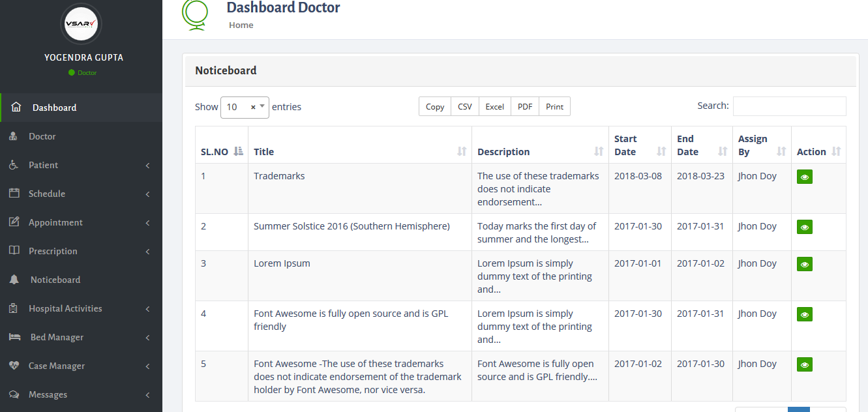Viewport: 868px width, 412px height.
Task: Click the Copy export button
Action: pyautogui.click(x=434, y=106)
